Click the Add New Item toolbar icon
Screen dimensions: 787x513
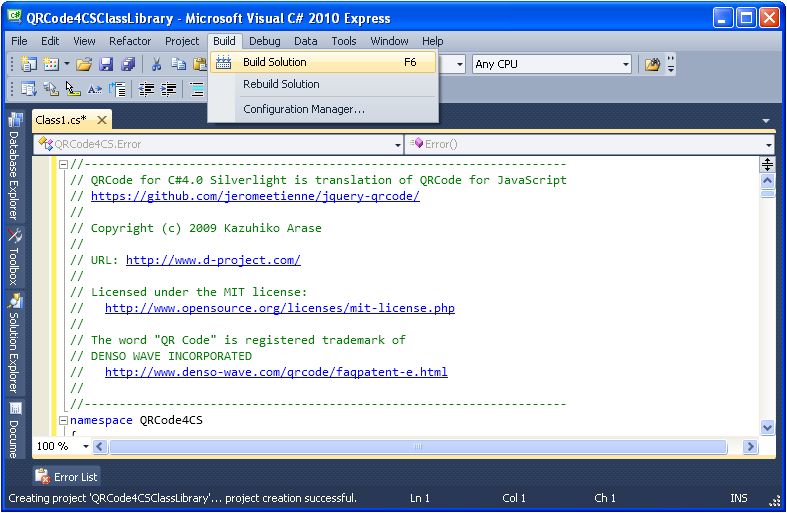pos(51,64)
